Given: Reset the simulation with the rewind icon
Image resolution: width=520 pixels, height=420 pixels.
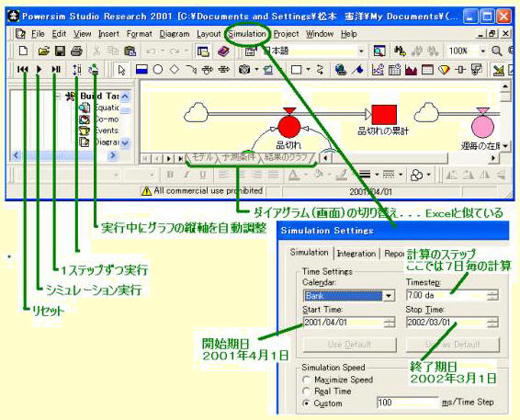Looking at the screenshot, I should click(x=23, y=69).
